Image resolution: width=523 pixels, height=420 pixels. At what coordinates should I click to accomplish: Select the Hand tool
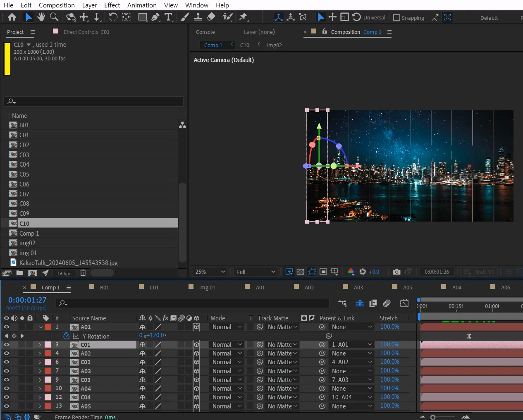click(41, 17)
